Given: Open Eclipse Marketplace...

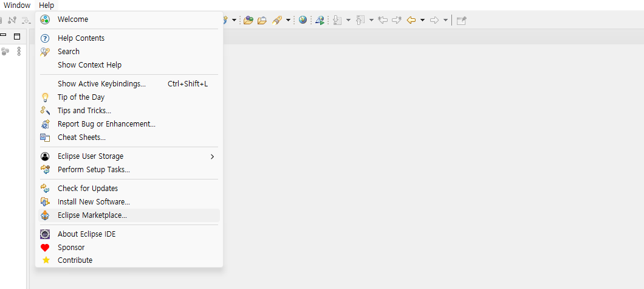Looking at the screenshot, I should (129, 215).
